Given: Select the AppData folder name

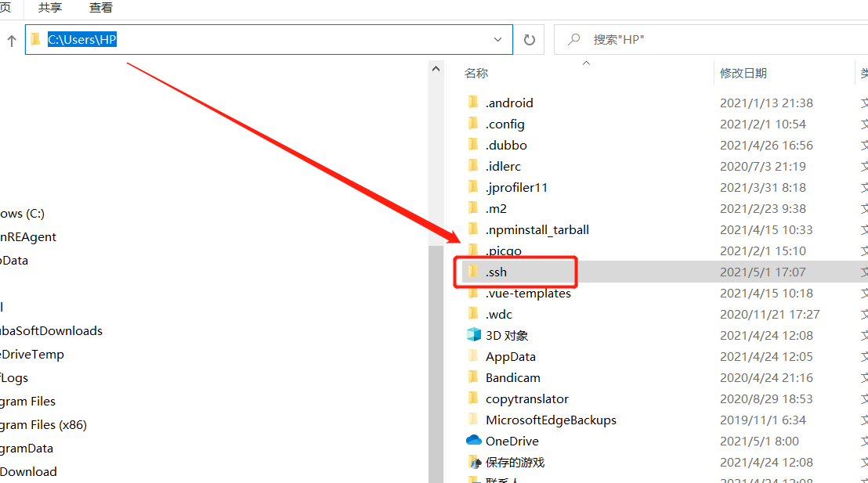Looking at the screenshot, I should pos(511,358).
